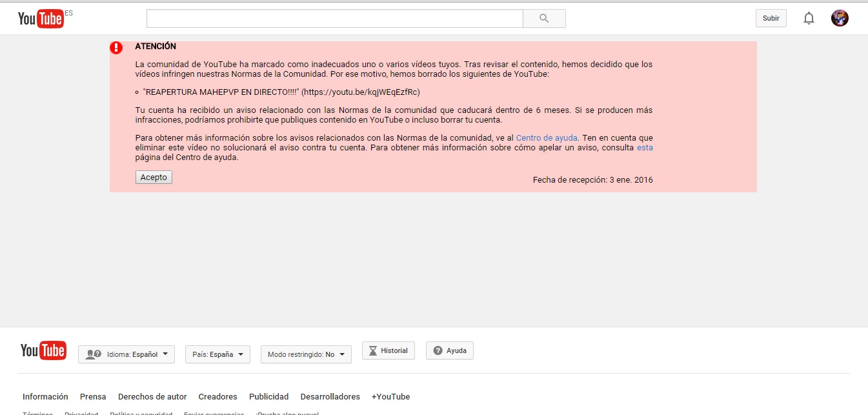Focus the search input field
The image size is (868, 415).
pos(334,18)
